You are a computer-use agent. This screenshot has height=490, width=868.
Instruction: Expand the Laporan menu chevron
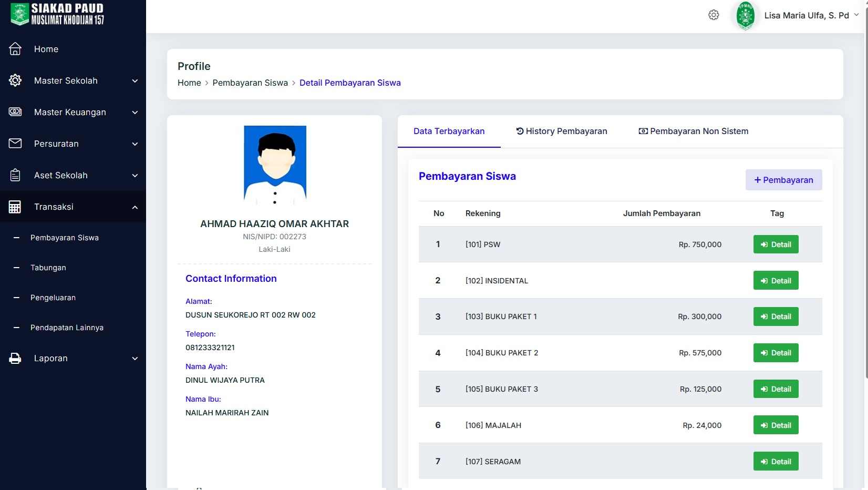(135, 359)
